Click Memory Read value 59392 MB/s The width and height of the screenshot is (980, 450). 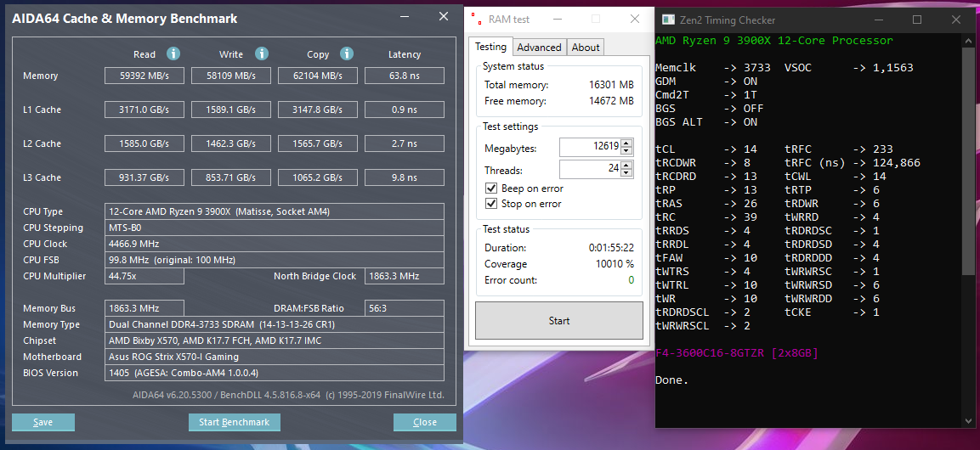point(144,76)
